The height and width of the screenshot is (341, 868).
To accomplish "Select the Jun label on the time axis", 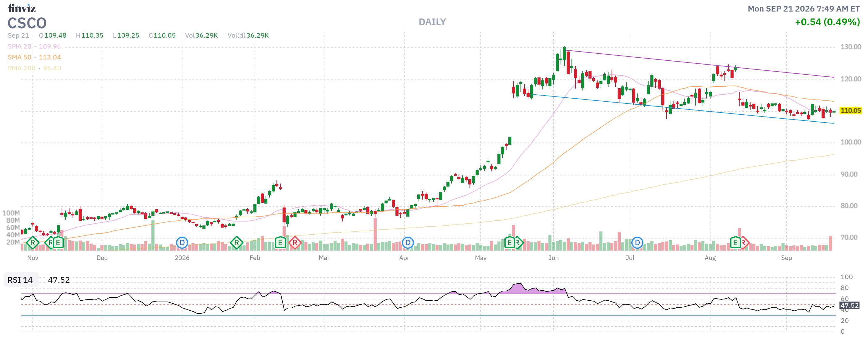I will tap(553, 258).
